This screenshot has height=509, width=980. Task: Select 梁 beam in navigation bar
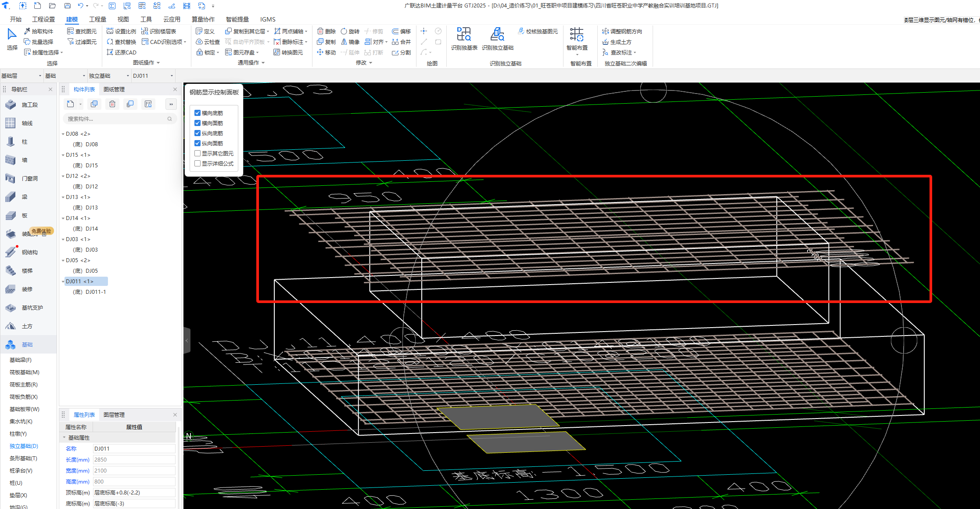click(25, 197)
